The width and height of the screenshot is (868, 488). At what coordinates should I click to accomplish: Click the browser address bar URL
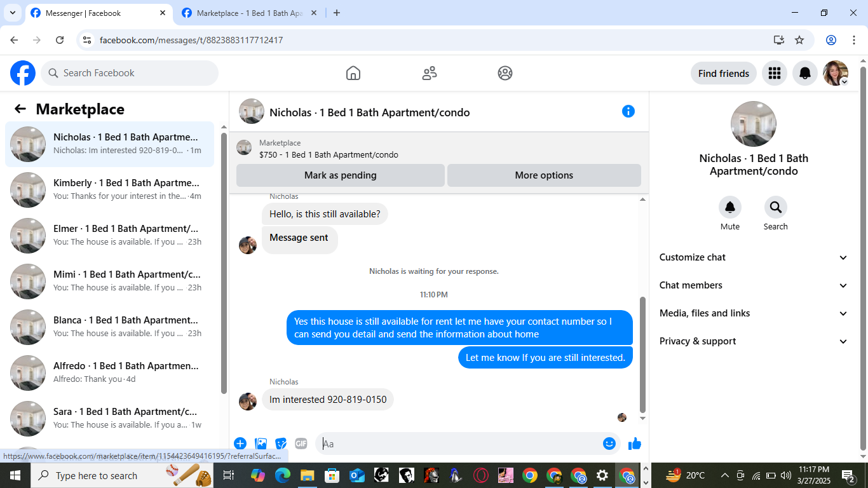tap(191, 40)
